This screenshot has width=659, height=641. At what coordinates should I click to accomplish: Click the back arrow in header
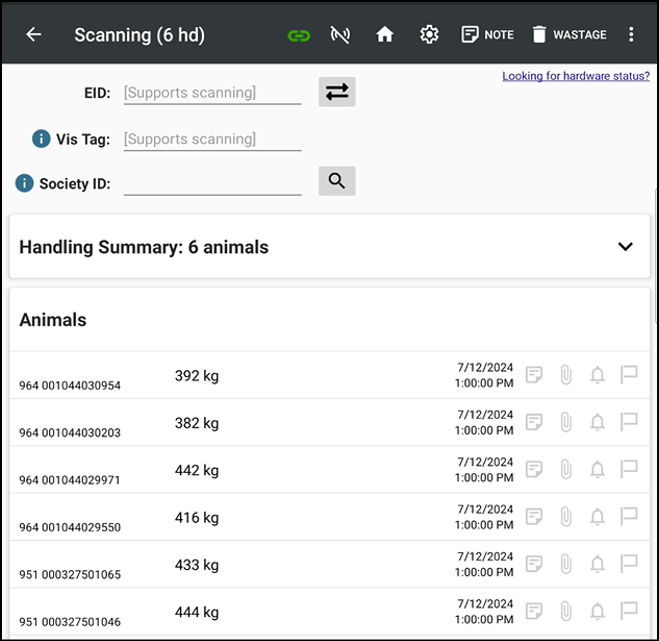tap(34, 35)
